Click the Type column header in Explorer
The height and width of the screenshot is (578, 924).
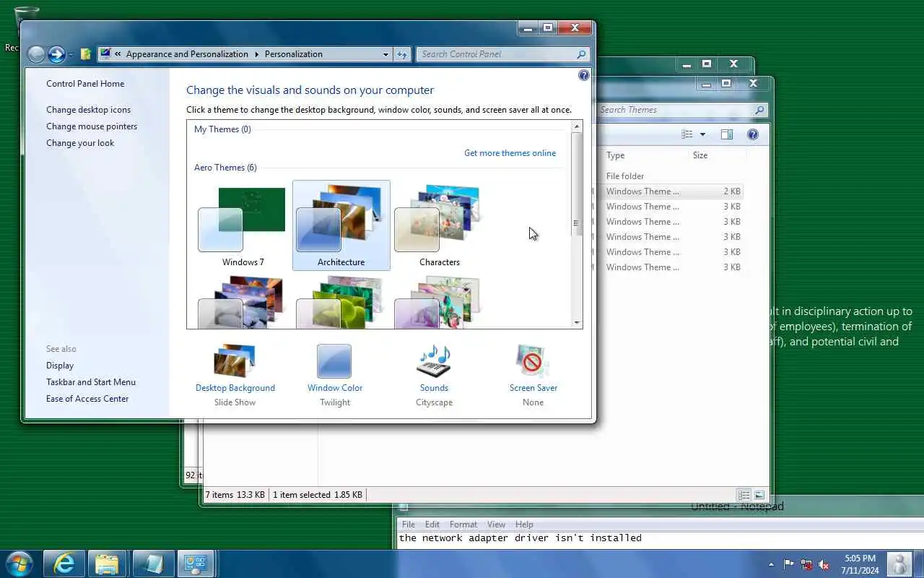point(615,155)
